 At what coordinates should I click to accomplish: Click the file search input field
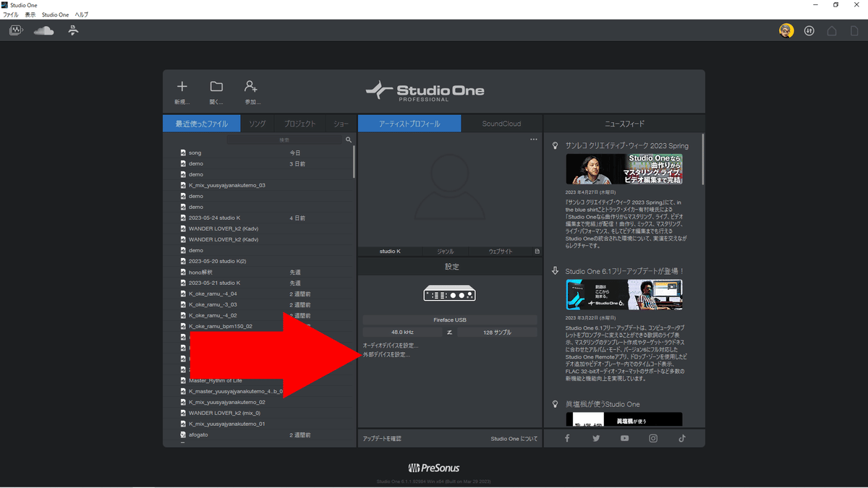285,140
